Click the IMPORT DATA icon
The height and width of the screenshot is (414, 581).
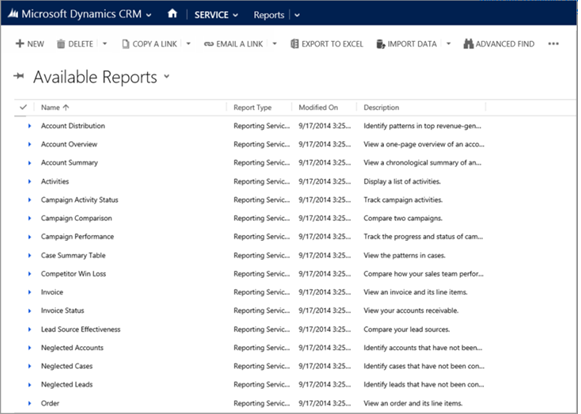[381, 44]
